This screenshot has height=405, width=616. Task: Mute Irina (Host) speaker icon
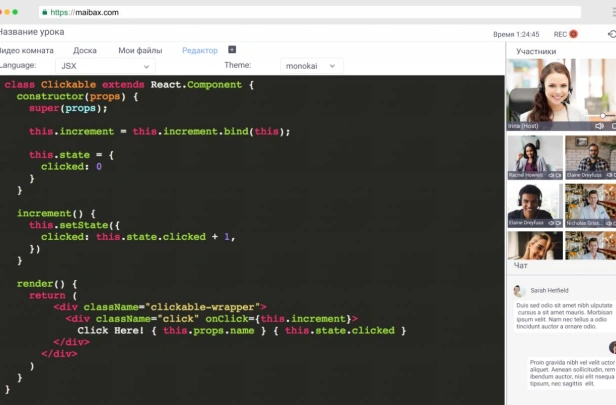[x=599, y=126]
